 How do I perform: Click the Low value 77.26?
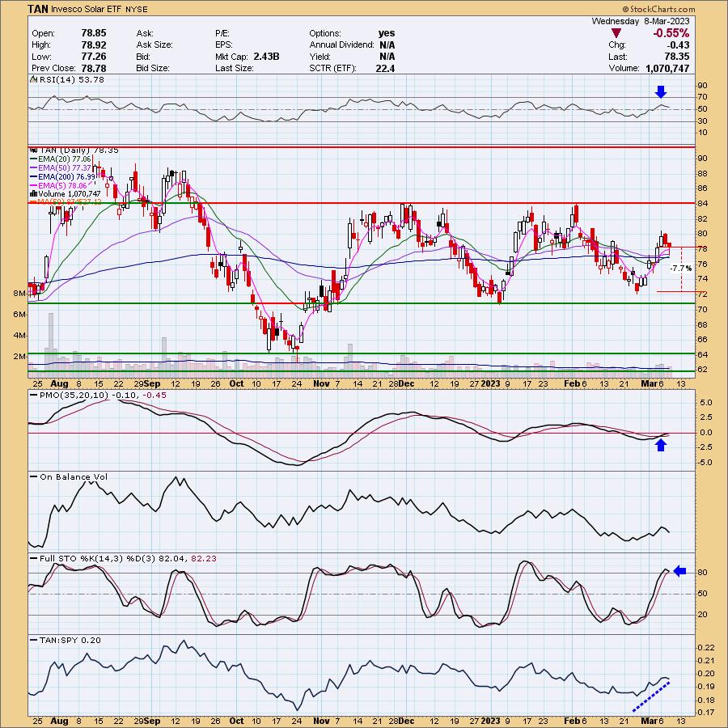pyautogui.click(x=94, y=57)
